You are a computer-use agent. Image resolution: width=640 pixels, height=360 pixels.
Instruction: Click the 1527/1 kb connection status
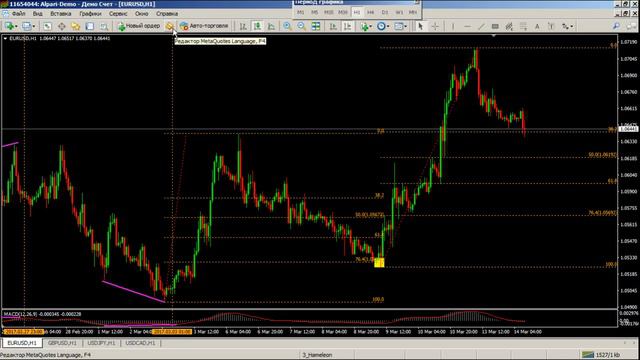[x=600, y=355]
